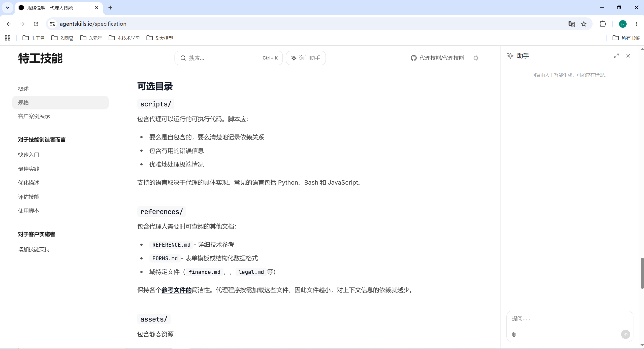The height and width of the screenshot is (349, 644).
Task: Expand the assistant panel to full size
Action: click(616, 56)
